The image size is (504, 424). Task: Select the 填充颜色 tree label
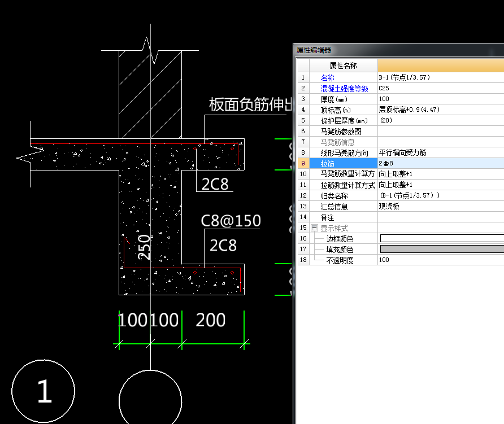[340, 249]
